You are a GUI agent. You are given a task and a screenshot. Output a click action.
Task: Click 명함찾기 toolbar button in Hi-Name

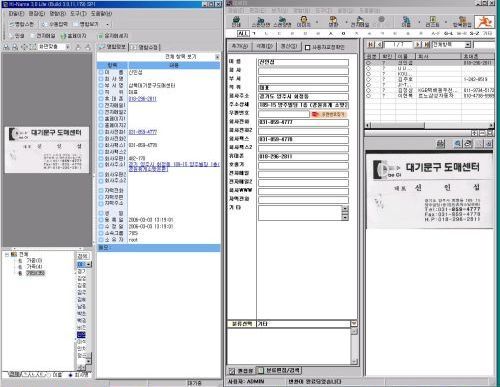coord(86,24)
